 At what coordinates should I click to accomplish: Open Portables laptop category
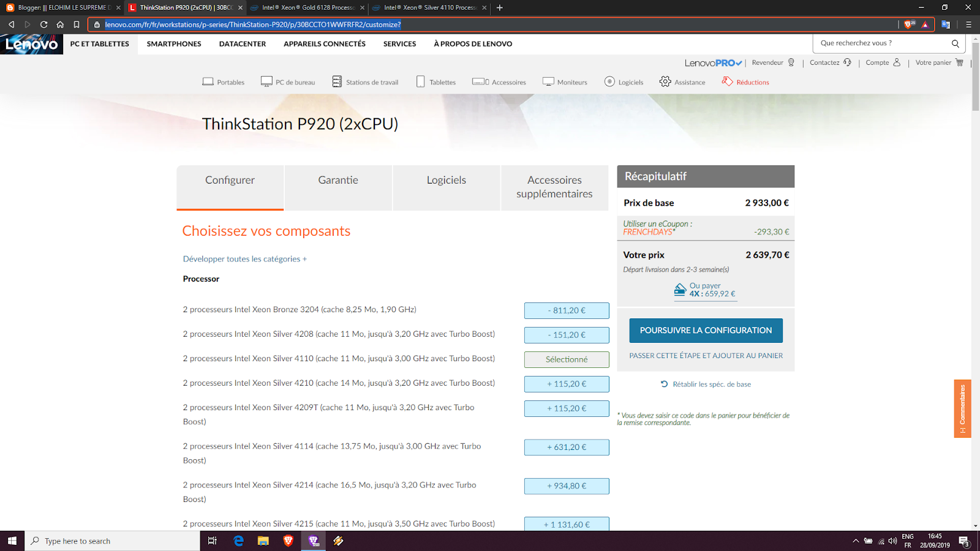224,82
